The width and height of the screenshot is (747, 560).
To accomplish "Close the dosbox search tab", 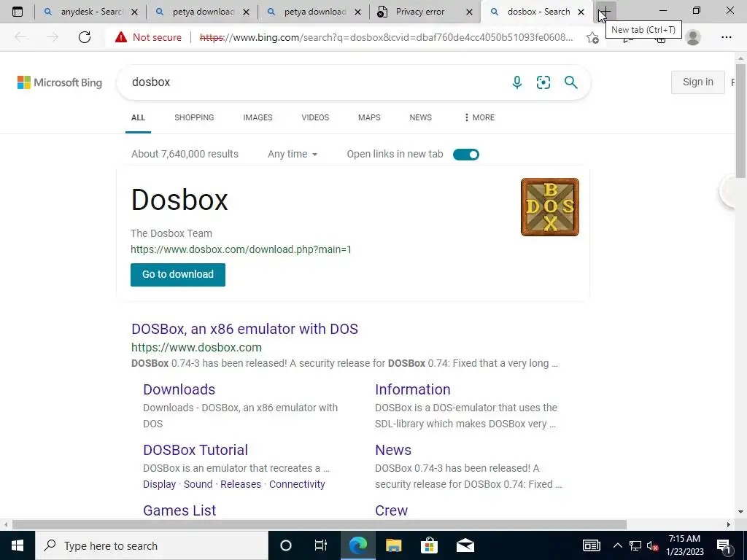I will (x=581, y=12).
